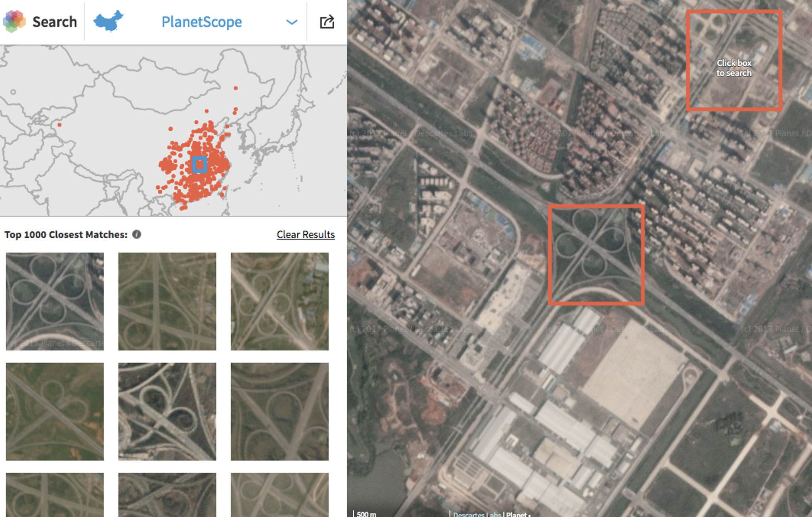Click the blue China map icon

coord(108,21)
